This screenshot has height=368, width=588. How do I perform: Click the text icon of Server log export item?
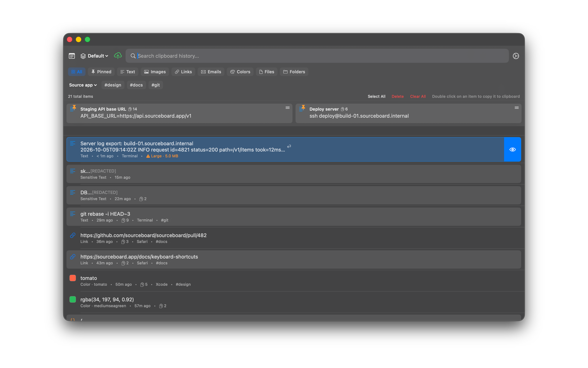(x=73, y=143)
